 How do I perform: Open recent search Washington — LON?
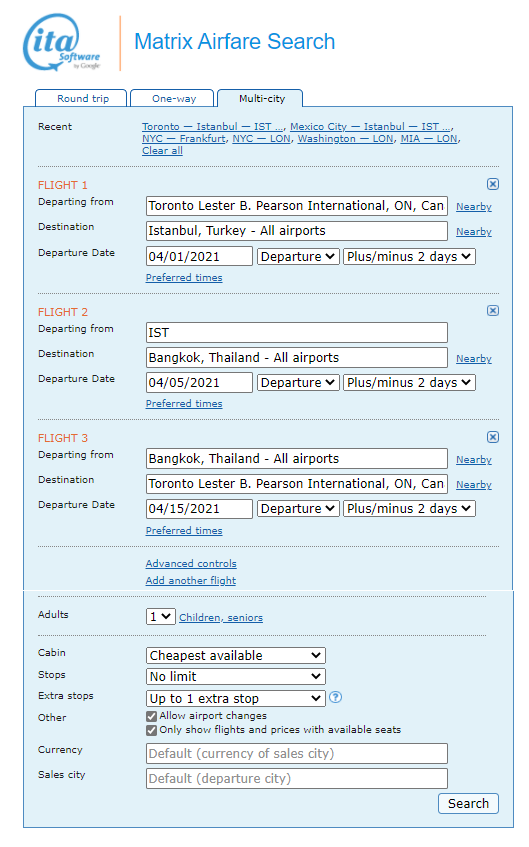pos(345,139)
